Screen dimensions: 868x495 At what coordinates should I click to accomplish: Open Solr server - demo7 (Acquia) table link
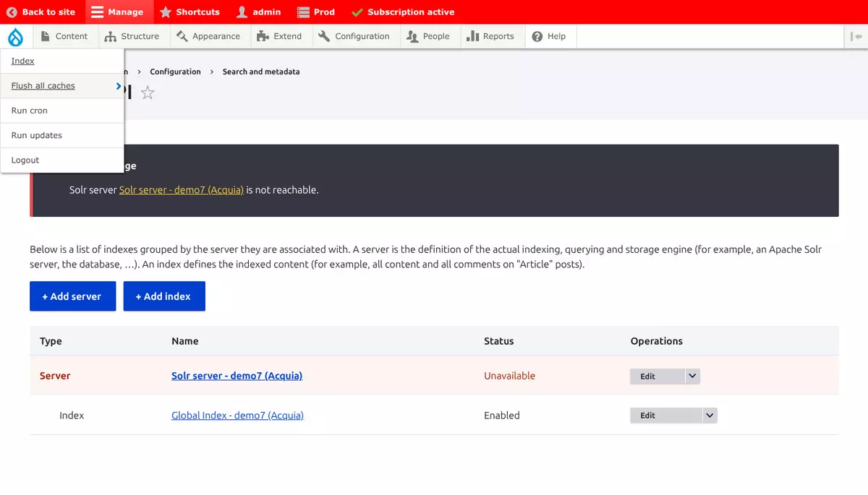point(237,376)
